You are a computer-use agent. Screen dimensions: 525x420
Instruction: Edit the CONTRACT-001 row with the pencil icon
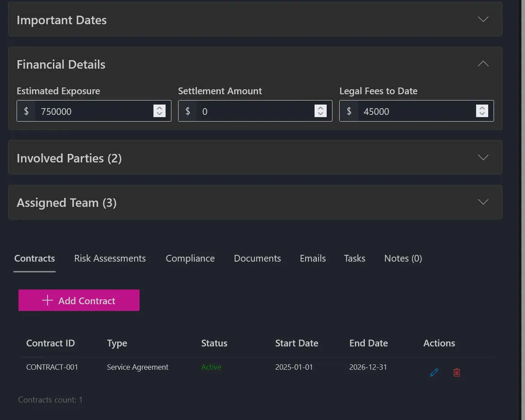[x=434, y=372]
